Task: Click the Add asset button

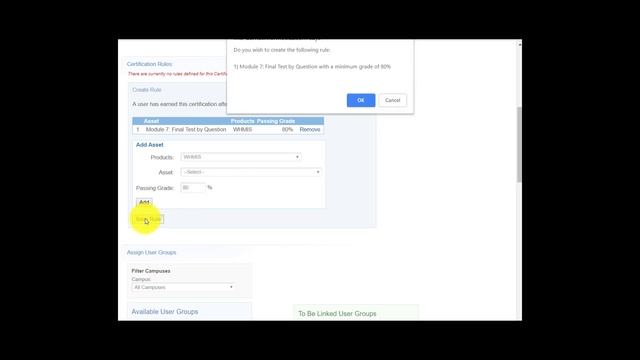Action: pos(144,202)
